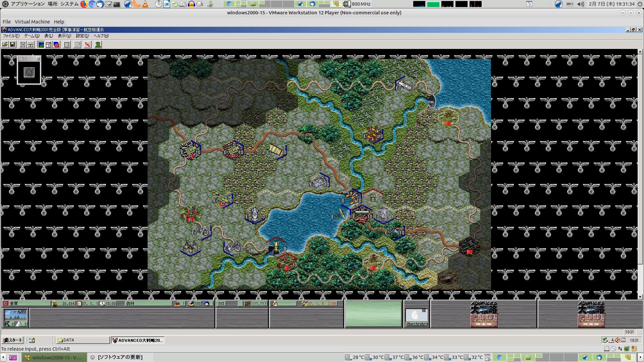Click the スタート Start button
The height and width of the screenshot is (362, 644).
(13, 340)
